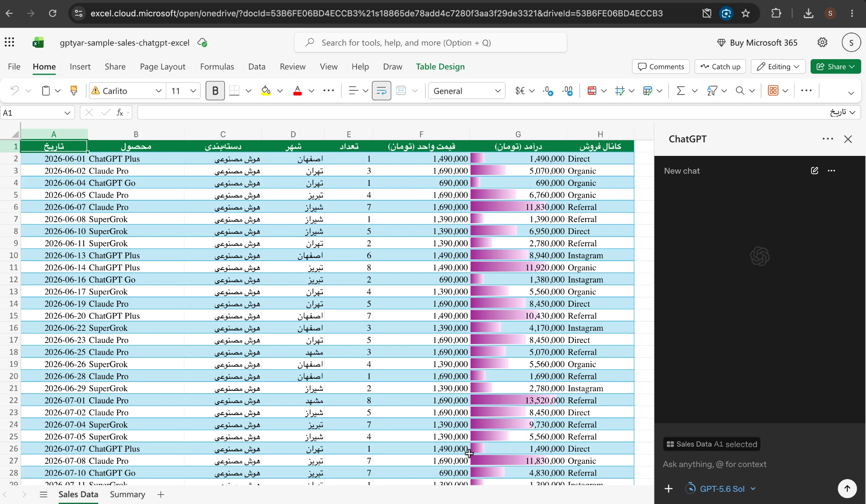
Task: Click the Borders icon
Action: click(234, 91)
